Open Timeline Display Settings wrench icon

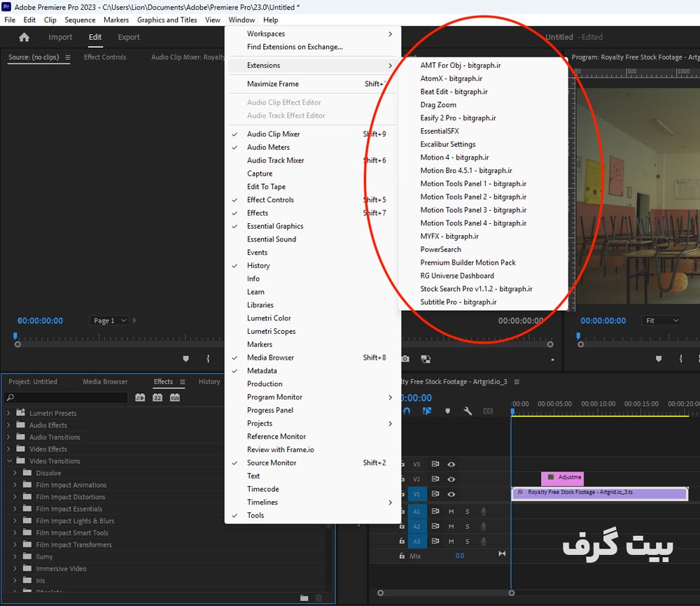[x=468, y=411]
